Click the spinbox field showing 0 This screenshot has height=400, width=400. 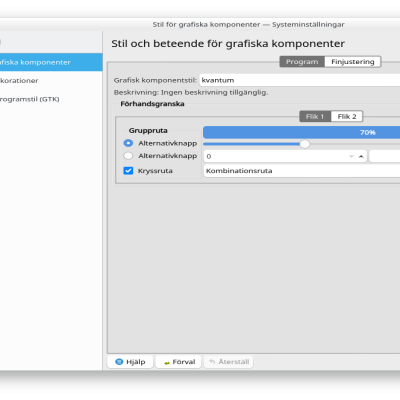[285, 156]
